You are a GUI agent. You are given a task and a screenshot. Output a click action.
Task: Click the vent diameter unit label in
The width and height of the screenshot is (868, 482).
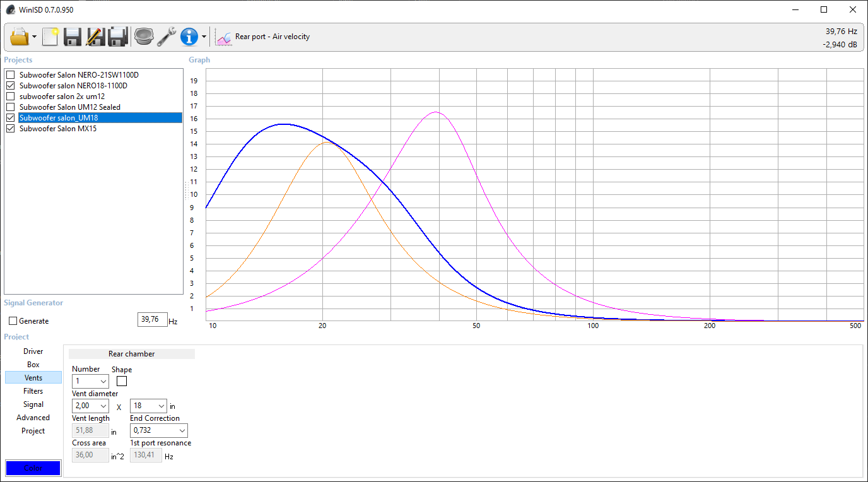coord(172,406)
